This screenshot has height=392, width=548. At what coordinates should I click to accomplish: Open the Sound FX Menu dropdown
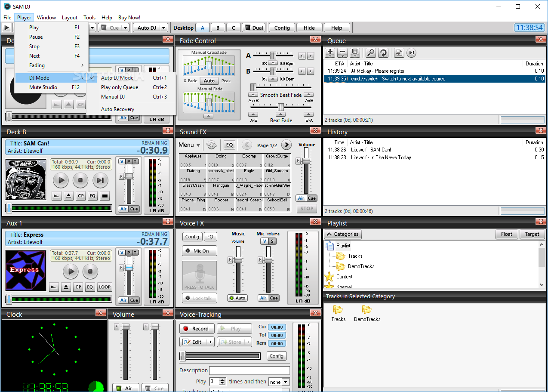(189, 145)
